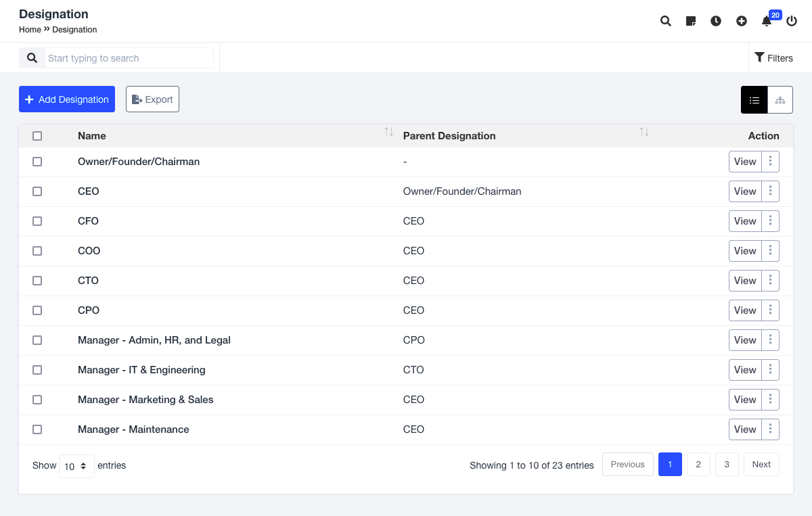Tick the select-all checkbox in table header
Image resolution: width=812 pixels, height=516 pixels.
(x=37, y=136)
